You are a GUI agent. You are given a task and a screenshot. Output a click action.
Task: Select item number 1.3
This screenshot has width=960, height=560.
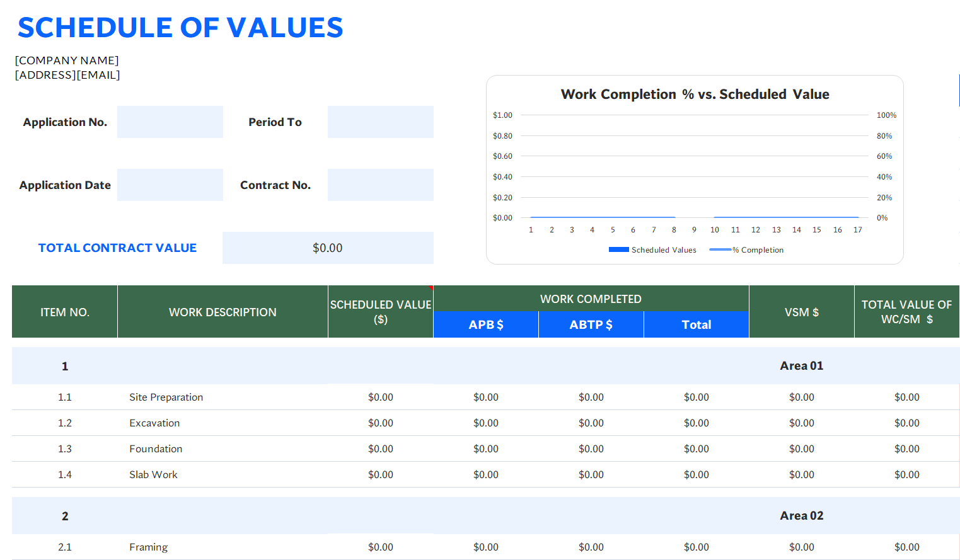tap(65, 449)
